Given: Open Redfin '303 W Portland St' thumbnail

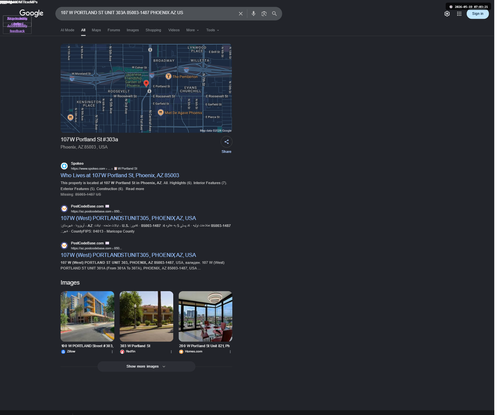Looking at the screenshot, I should pos(146,316).
